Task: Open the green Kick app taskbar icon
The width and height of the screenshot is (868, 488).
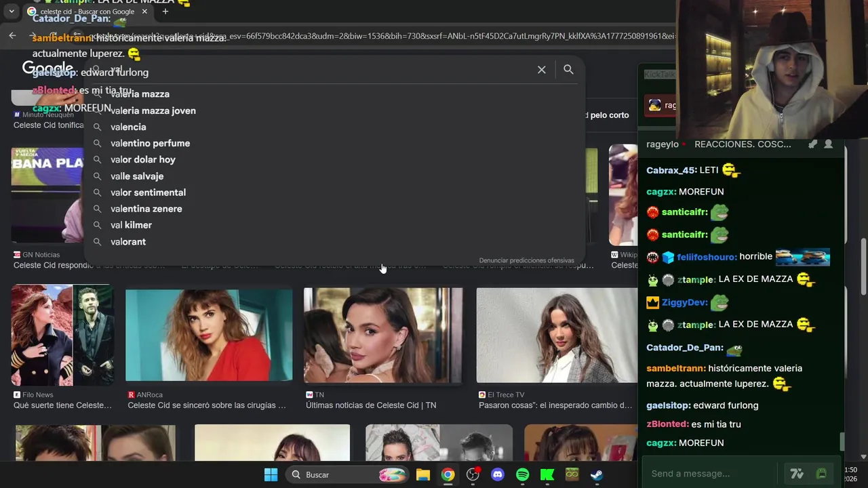Action: (547, 474)
